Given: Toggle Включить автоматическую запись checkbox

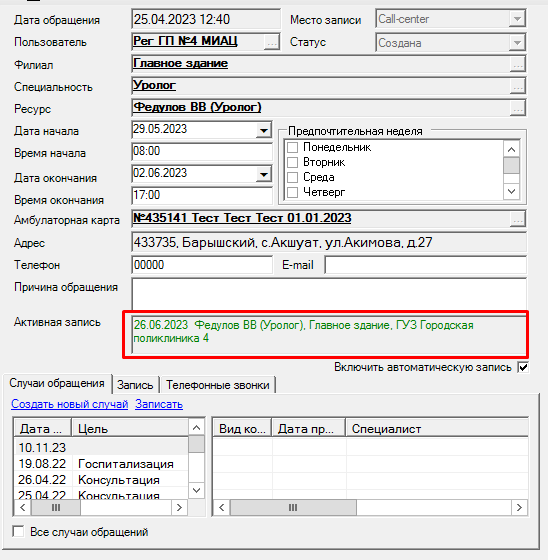Looking at the screenshot, I should [x=523, y=368].
